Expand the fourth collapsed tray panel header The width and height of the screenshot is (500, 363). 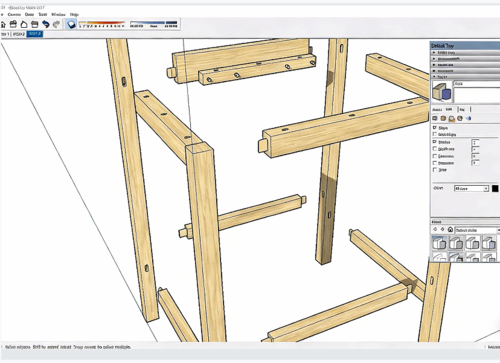pyautogui.click(x=466, y=71)
